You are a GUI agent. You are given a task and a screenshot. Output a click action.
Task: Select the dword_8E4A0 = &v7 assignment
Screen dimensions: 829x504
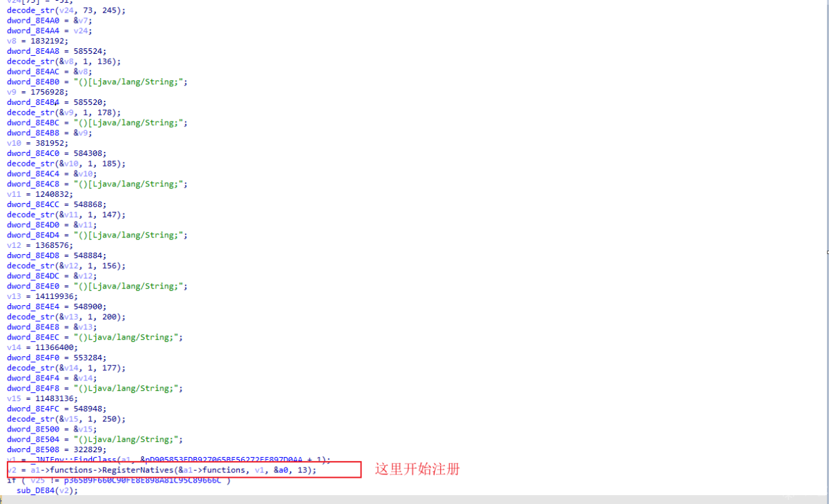coord(48,21)
